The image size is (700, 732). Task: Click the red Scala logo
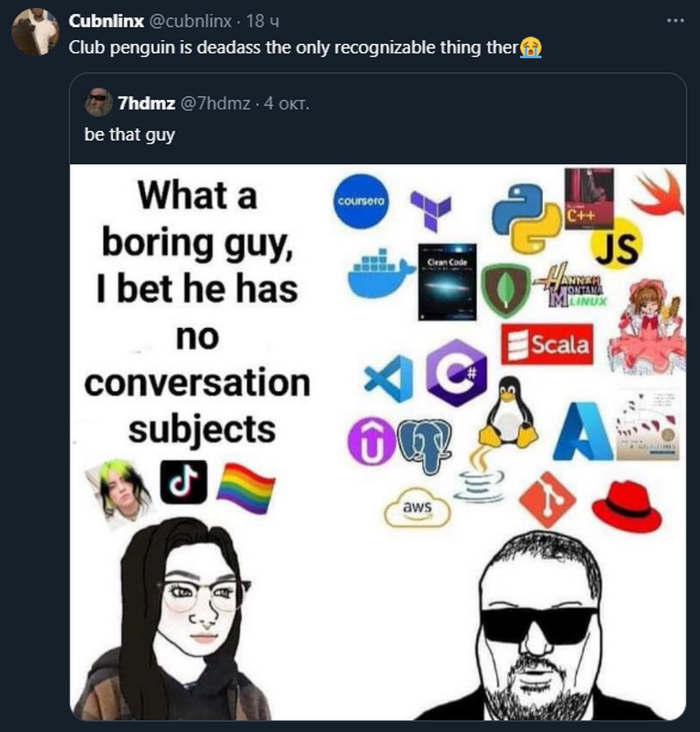click(547, 344)
